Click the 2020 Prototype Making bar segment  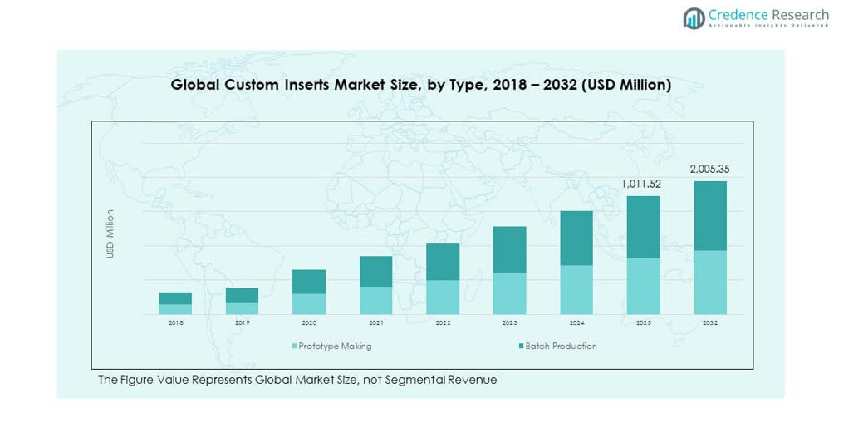309,303
